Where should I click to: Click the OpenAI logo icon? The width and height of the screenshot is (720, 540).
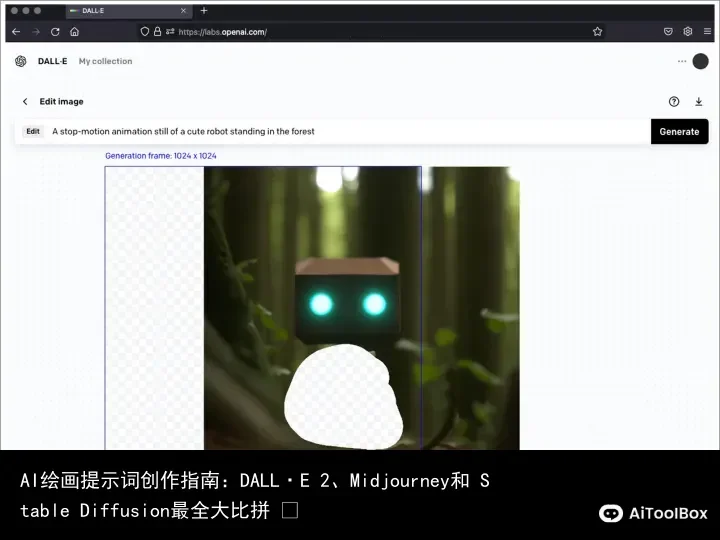click(x=21, y=61)
